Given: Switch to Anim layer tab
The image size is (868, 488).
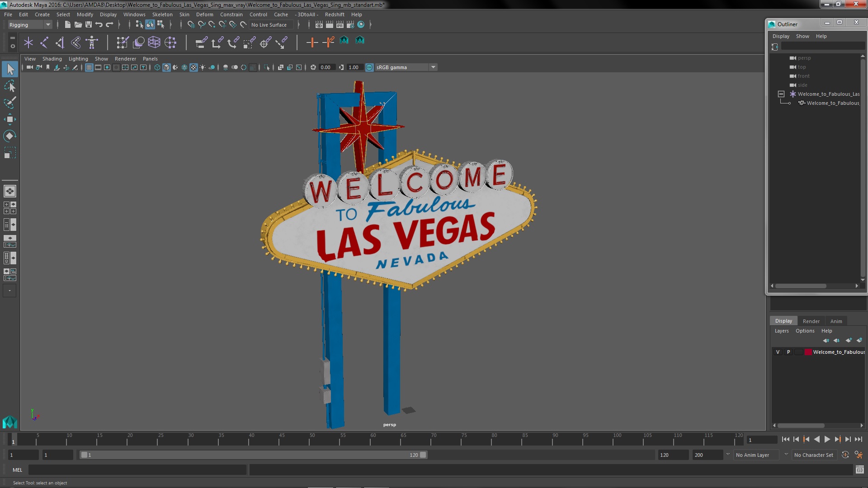Looking at the screenshot, I should coord(836,321).
